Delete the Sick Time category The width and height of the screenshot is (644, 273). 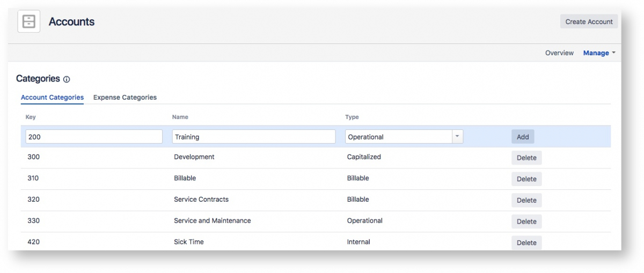(x=526, y=242)
